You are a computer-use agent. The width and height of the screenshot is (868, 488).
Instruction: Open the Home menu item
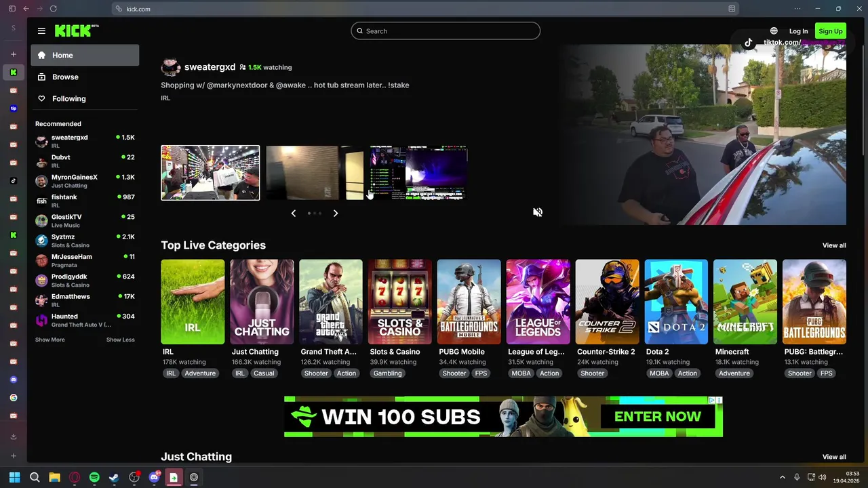[x=85, y=56]
